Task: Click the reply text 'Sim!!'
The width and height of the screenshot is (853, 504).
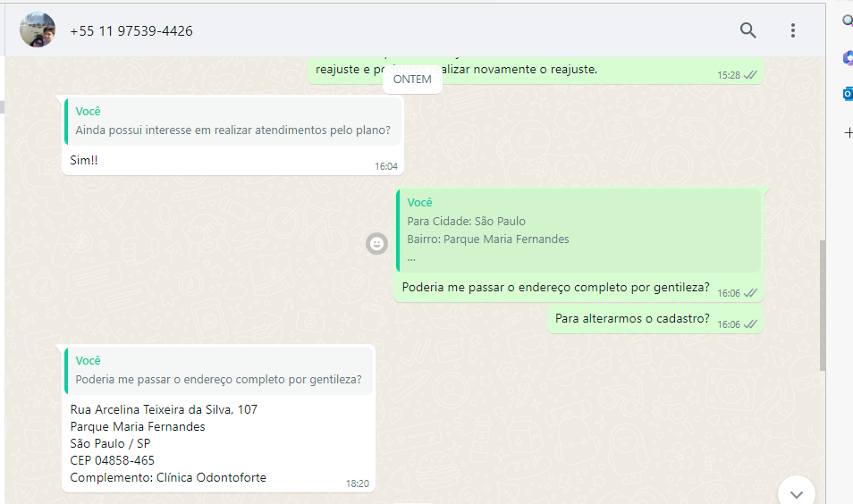Action: [84, 160]
